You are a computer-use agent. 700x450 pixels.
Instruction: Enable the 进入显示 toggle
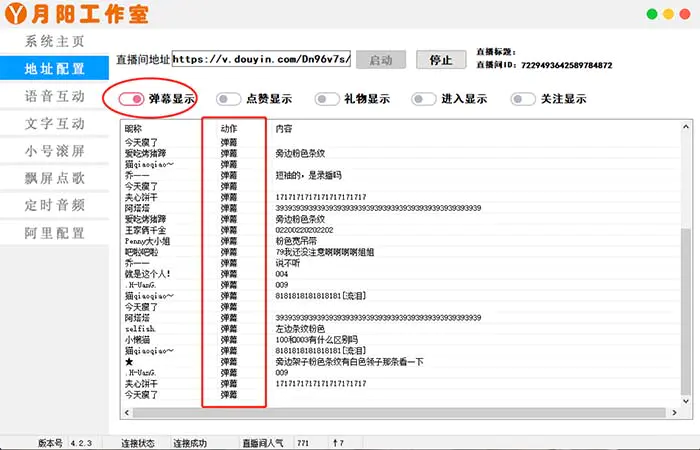tap(424, 99)
